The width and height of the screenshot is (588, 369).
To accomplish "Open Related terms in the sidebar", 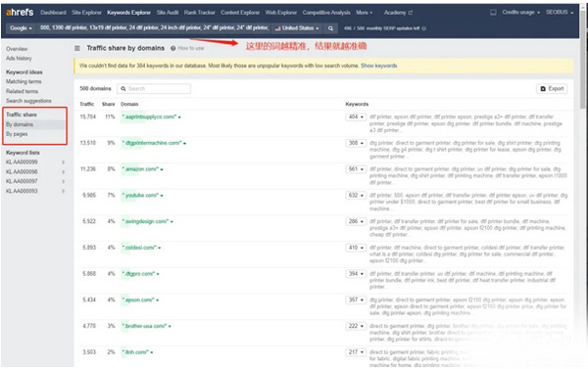I will point(22,91).
